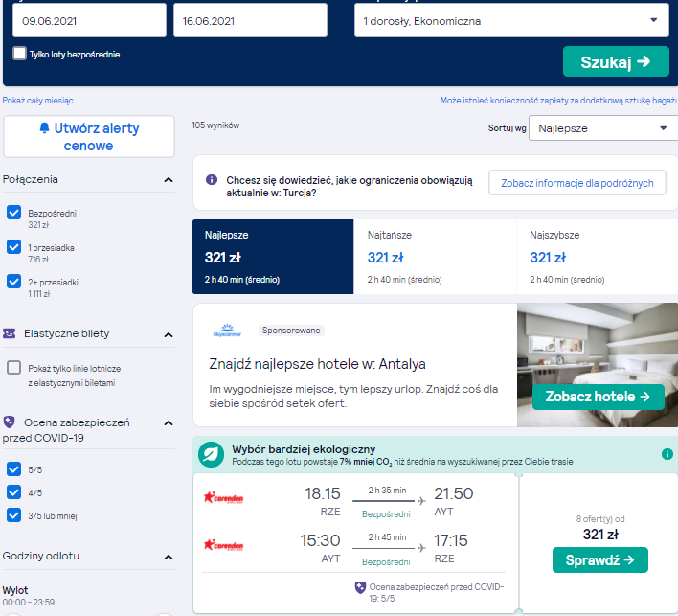
Task: Click plane icon on 2 h 35 min flight
Action: (x=421, y=501)
